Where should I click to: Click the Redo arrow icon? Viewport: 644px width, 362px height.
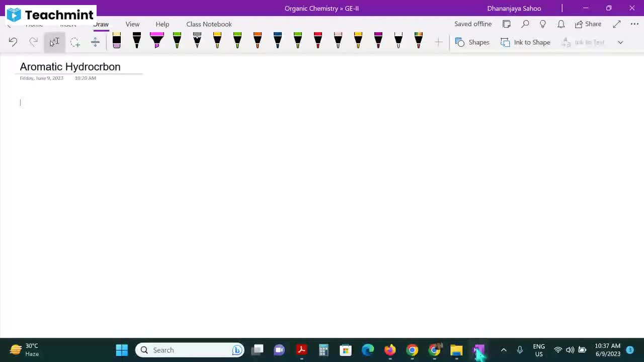(33, 42)
